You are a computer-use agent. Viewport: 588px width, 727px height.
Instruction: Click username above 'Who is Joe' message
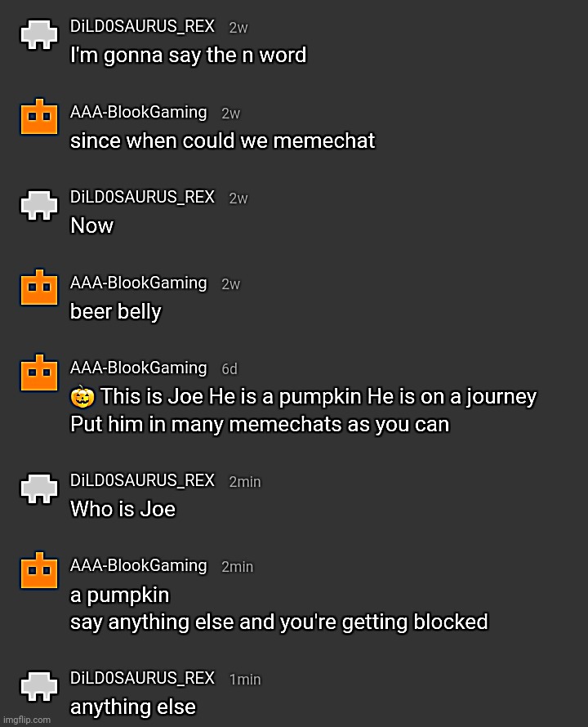click(142, 480)
